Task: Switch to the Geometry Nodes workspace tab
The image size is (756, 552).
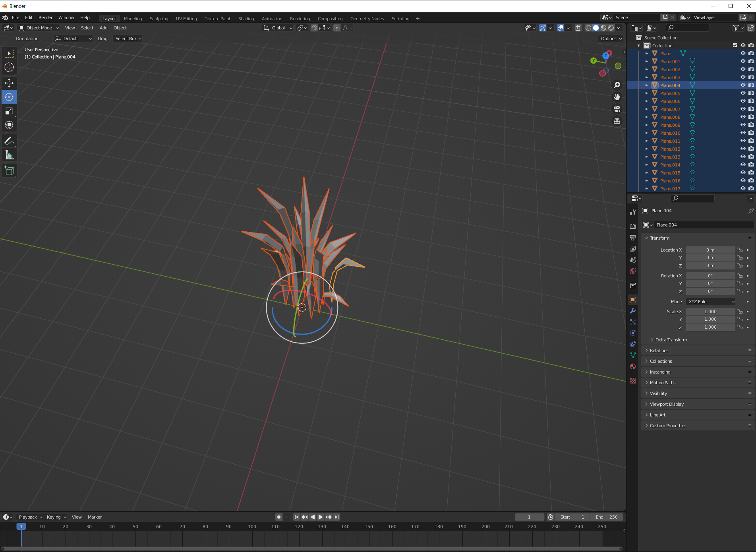Action: pos(367,19)
